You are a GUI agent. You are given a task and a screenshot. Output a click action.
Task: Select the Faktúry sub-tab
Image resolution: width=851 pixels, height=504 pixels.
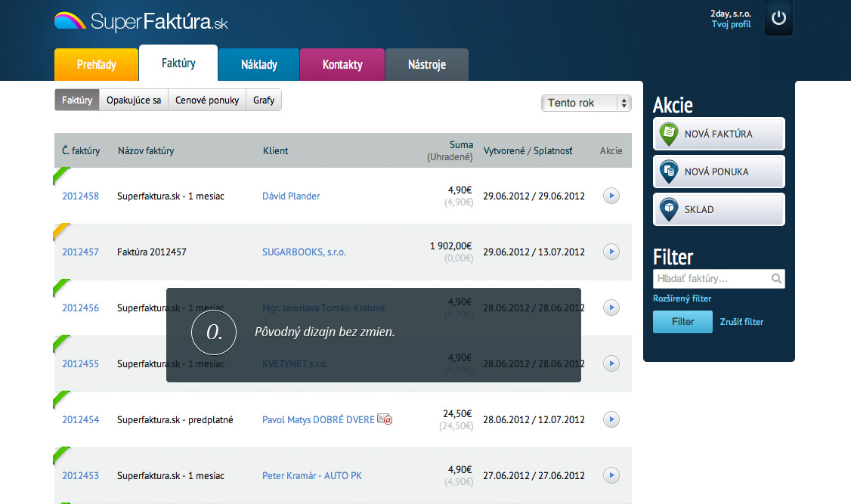coord(77,100)
